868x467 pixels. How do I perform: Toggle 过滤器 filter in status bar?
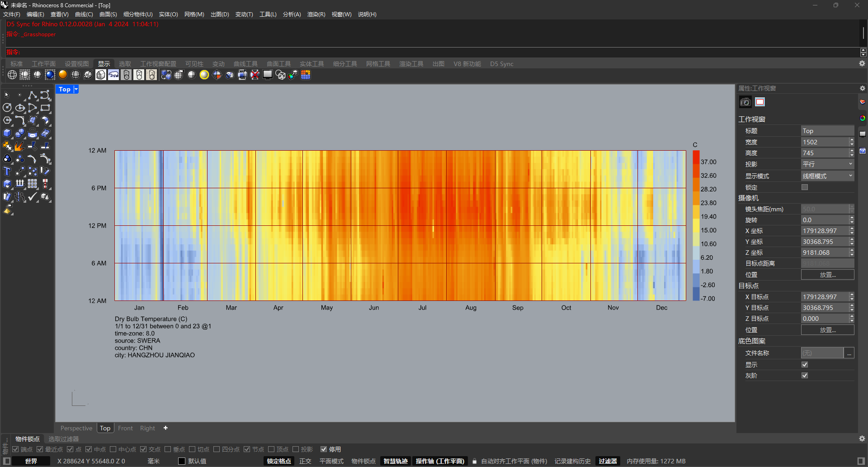pyautogui.click(x=608, y=461)
